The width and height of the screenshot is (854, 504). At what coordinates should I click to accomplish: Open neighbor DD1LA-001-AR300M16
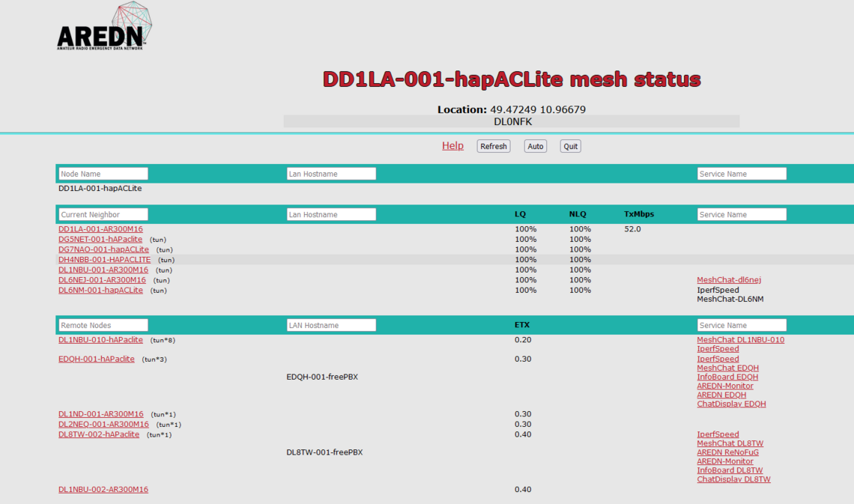101,229
